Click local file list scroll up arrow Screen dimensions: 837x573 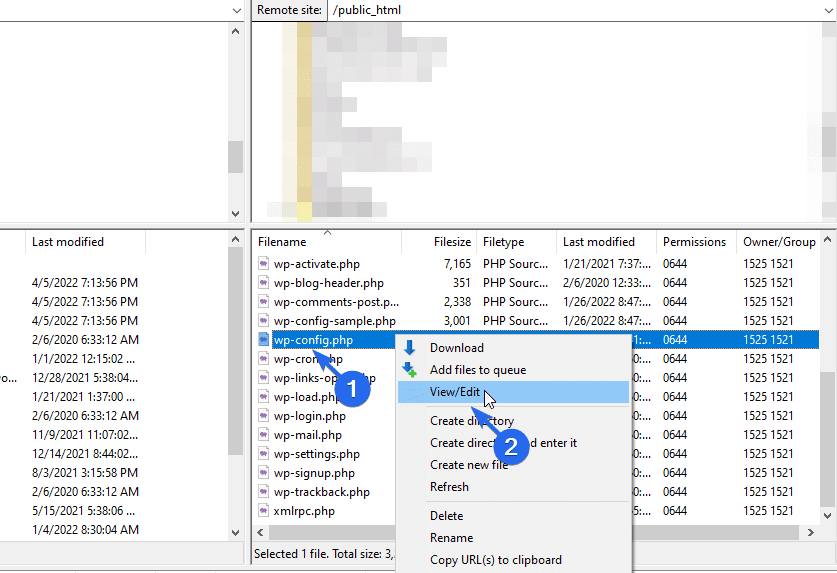(x=235, y=240)
